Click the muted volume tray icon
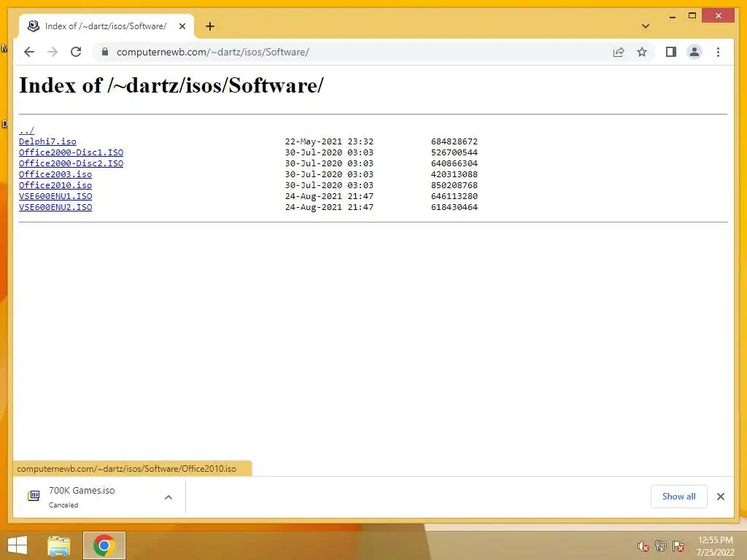The width and height of the screenshot is (747, 560). coord(643,546)
